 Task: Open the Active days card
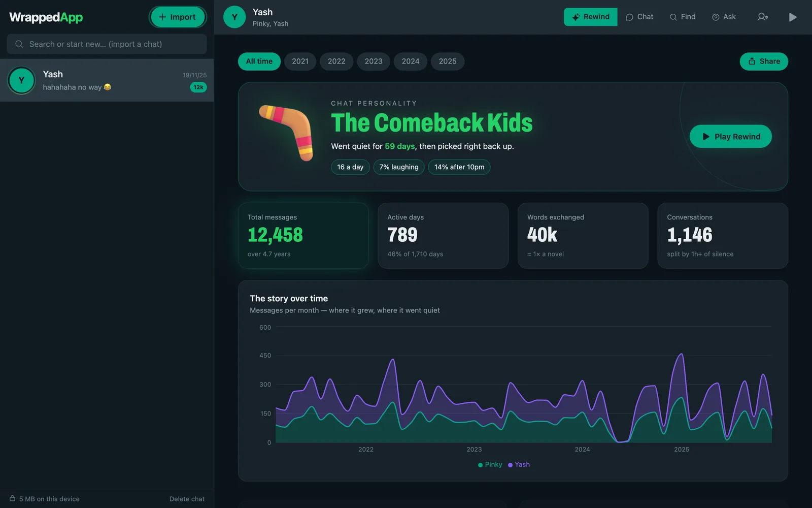click(443, 236)
